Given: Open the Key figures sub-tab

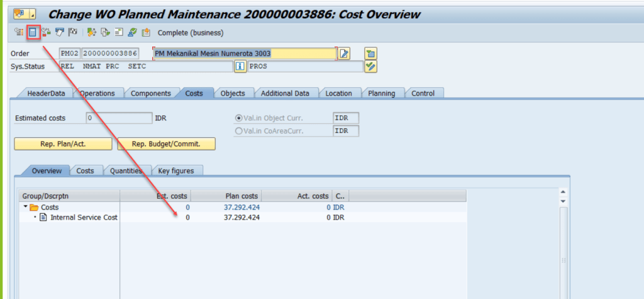Looking at the screenshot, I should (x=176, y=171).
